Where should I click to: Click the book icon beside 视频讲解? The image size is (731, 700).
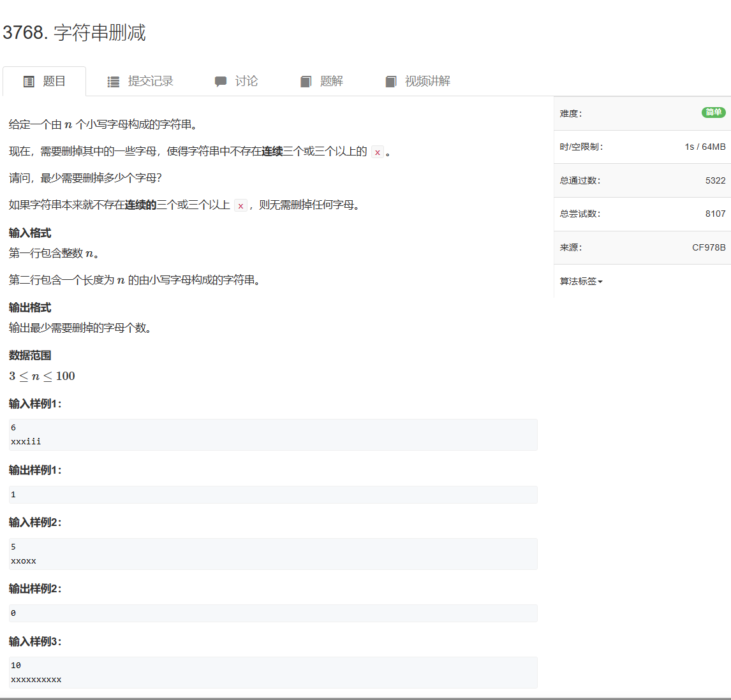391,82
